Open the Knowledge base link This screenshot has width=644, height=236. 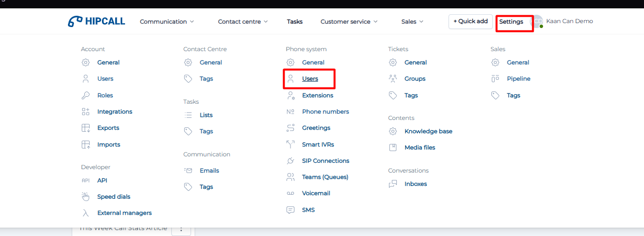tap(428, 131)
